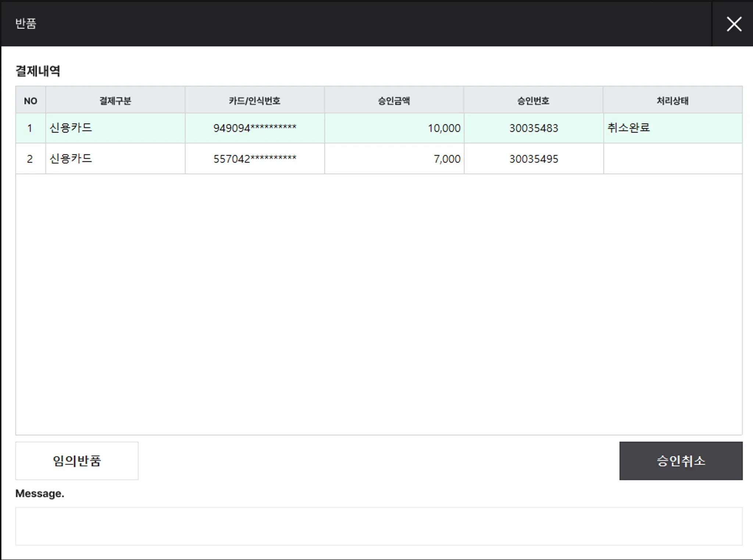Click card number 949094********** cell
Viewport: 753px width, 560px height.
[254, 128]
